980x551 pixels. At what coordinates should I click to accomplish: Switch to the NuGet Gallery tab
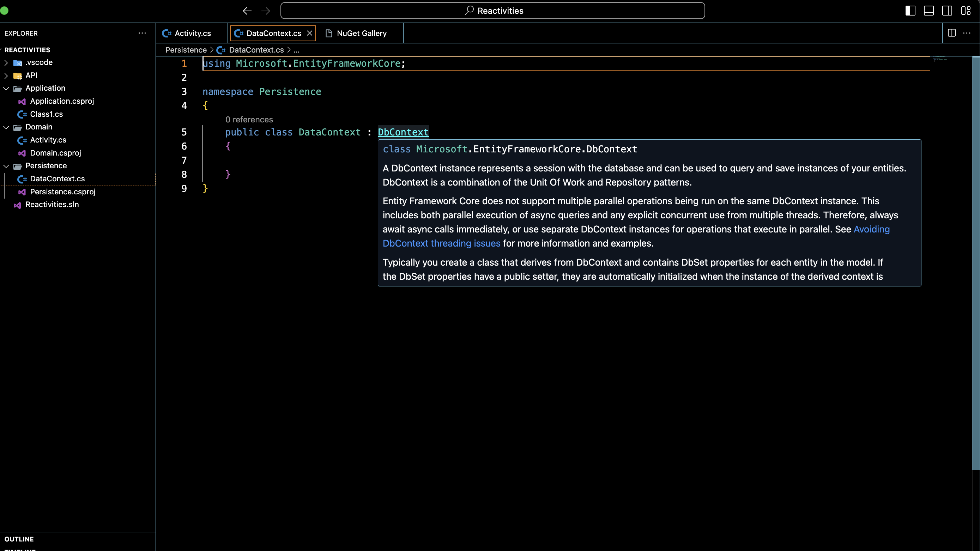click(361, 33)
